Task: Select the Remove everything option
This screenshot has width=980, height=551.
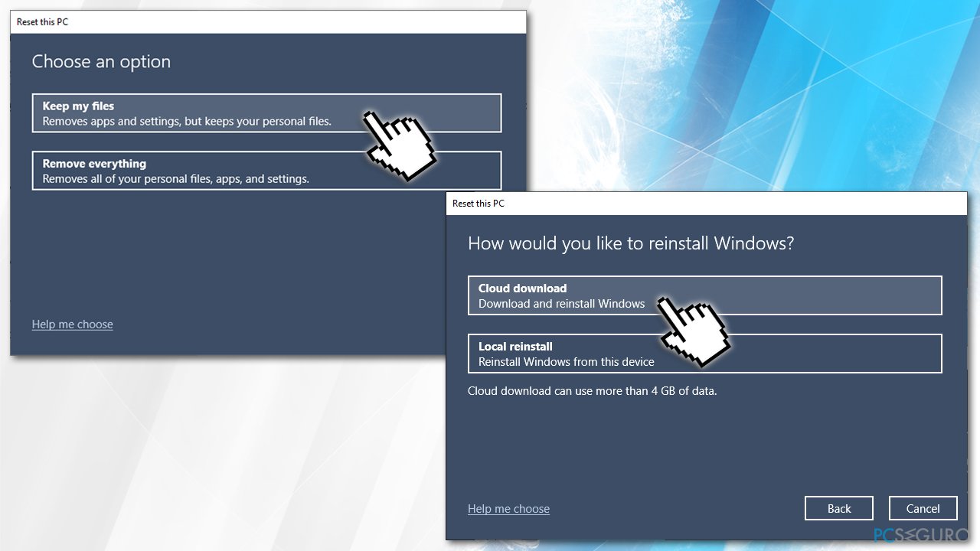Action: [x=266, y=171]
